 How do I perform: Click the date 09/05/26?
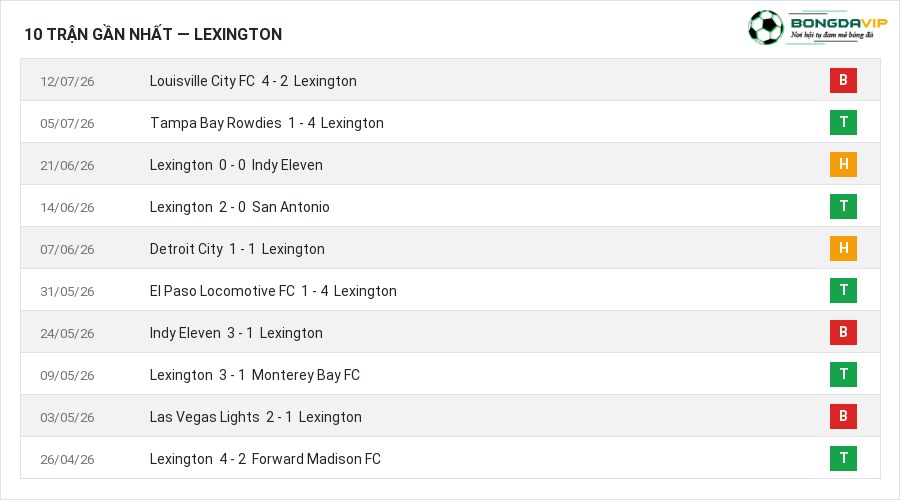pos(67,375)
